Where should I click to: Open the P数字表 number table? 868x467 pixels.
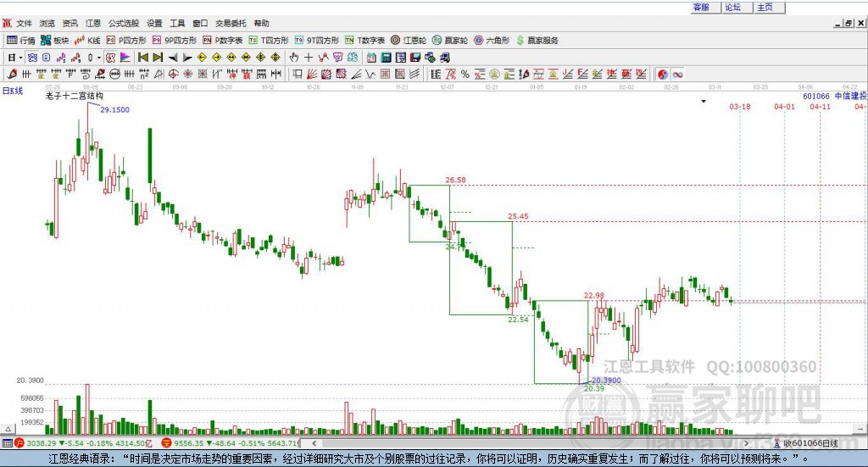click(x=223, y=41)
